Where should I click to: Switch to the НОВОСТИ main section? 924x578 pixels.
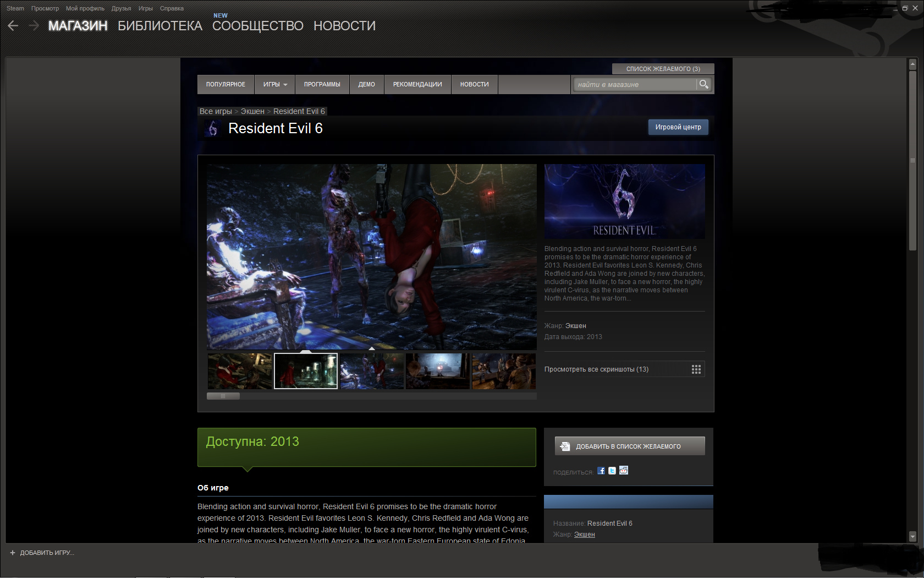click(x=345, y=26)
